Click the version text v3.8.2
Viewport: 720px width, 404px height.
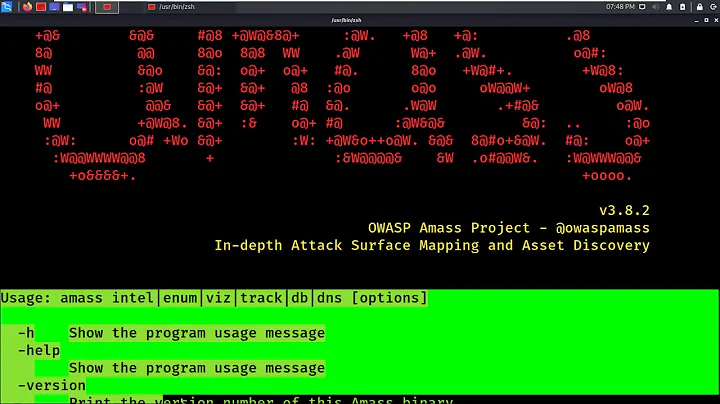click(624, 210)
